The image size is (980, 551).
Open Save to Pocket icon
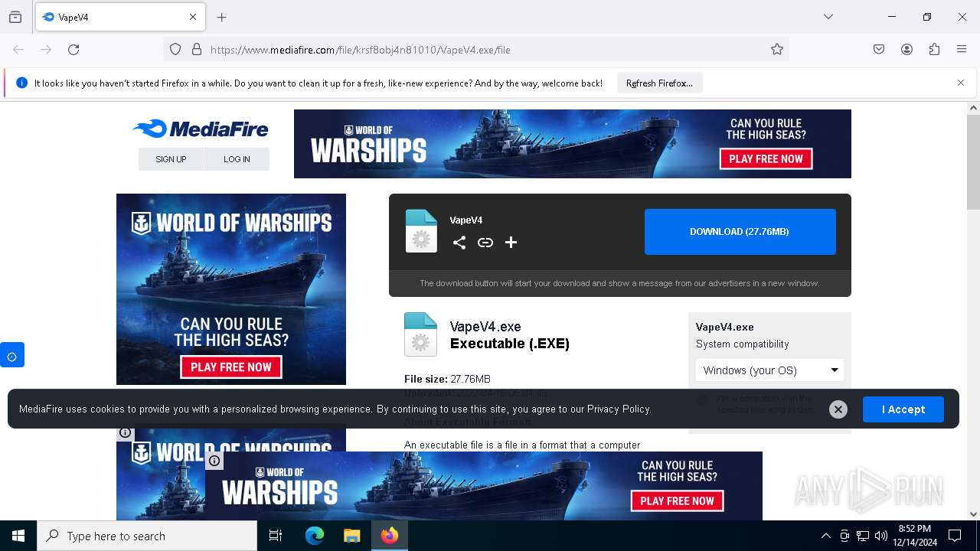[x=879, y=50]
